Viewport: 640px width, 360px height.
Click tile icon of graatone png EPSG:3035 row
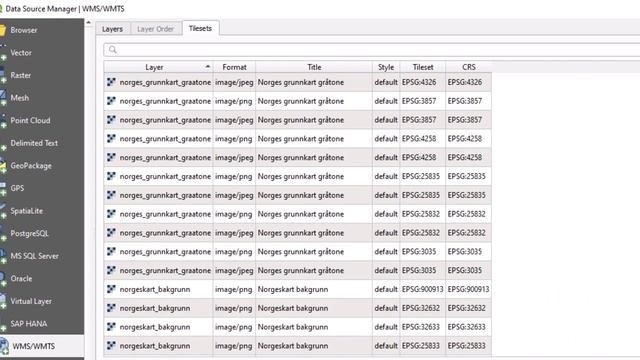111,251
